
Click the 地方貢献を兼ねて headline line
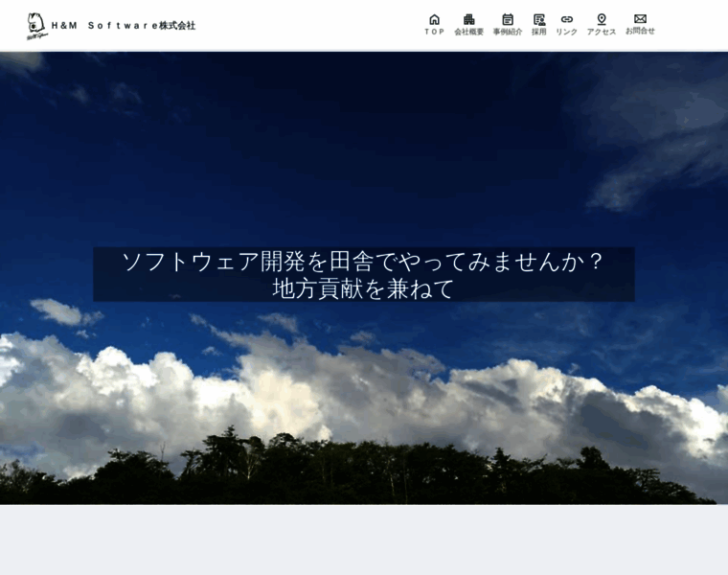[363, 288]
